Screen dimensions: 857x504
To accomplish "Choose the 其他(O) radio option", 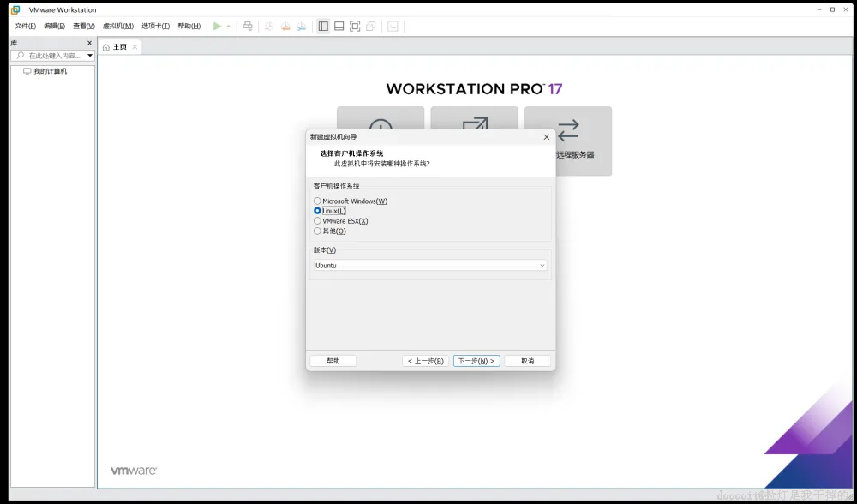I will pyautogui.click(x=317, y=231).
